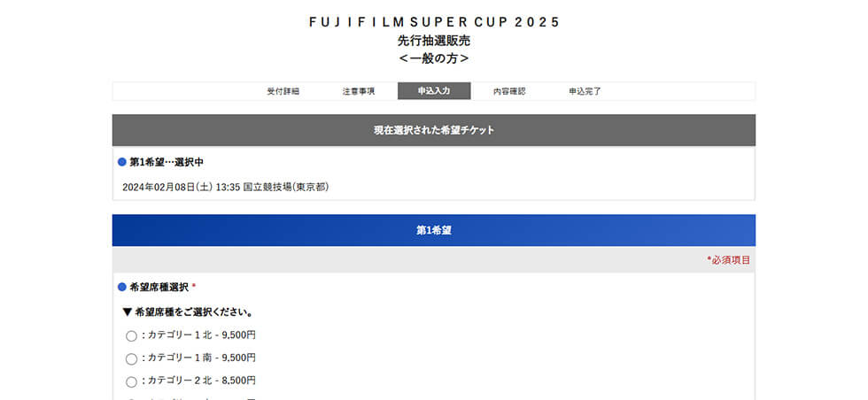This screenshot has width=868, height=400.
Task: Pick the カテゴリー2北 8,500円 radio button
Action: (131, 381)
